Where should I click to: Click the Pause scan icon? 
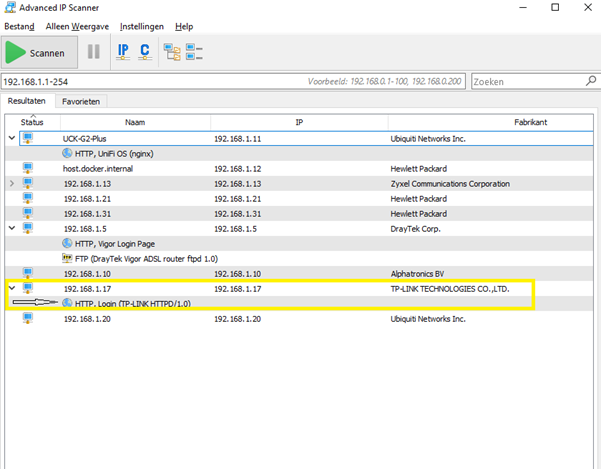click(94, 52)
